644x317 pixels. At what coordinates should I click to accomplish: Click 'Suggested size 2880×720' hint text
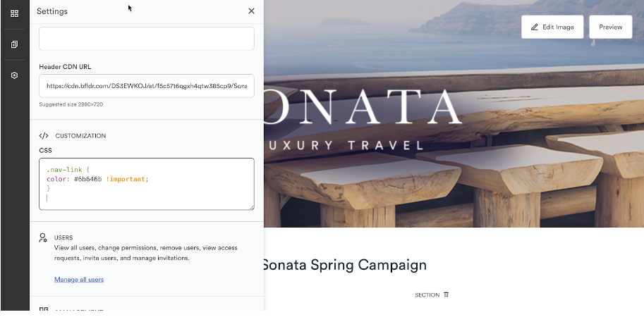pyautogui.click(x=71, y=104)
